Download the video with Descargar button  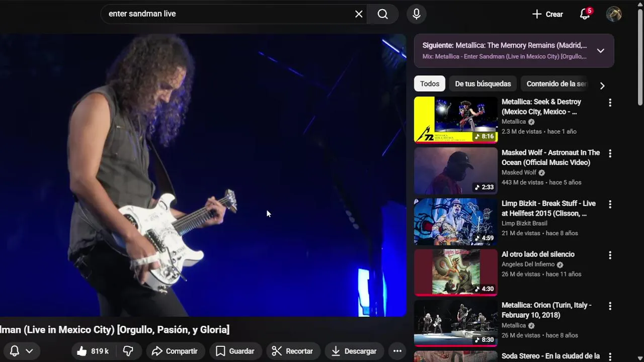click(354, 351)
